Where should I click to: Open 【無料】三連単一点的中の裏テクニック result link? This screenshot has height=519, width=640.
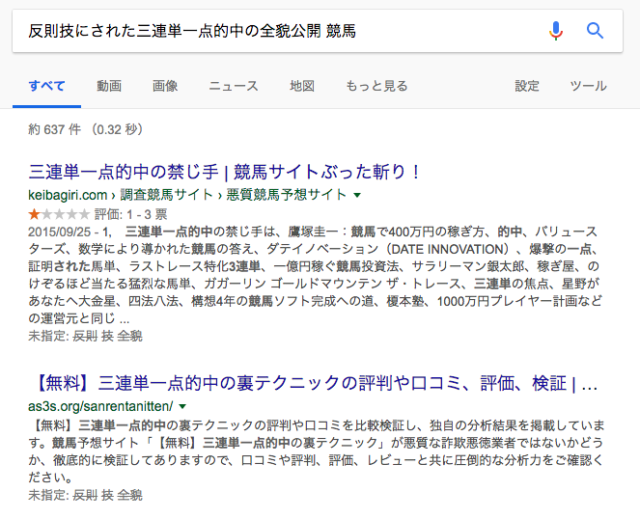coord(315,383)
